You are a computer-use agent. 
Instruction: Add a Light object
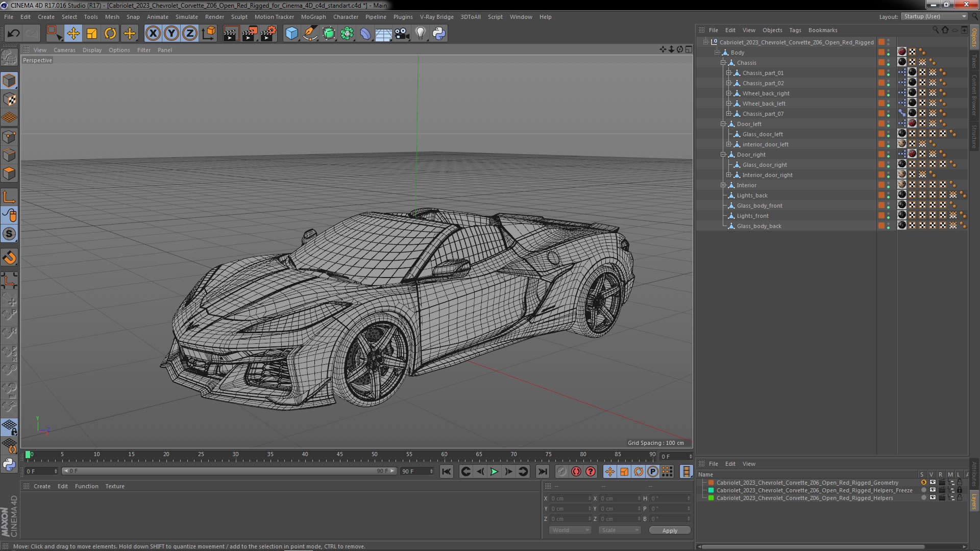(421, 34)
